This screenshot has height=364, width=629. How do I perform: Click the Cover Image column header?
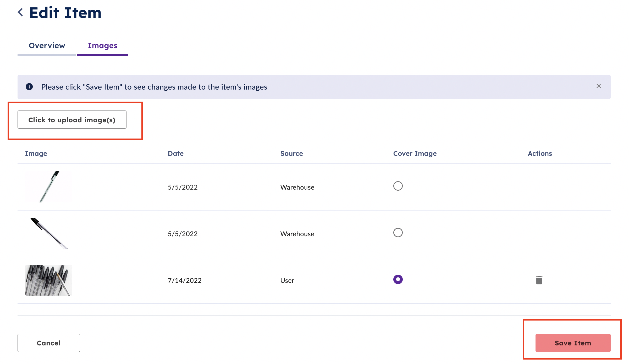point(415,153)
